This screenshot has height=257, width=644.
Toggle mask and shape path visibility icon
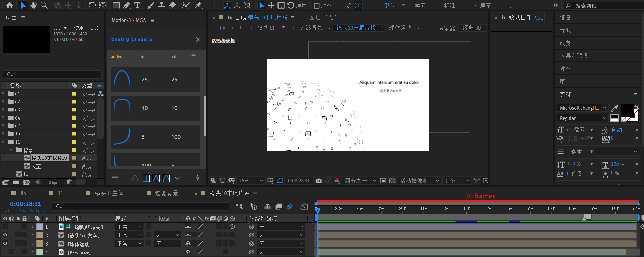point(280,181)
